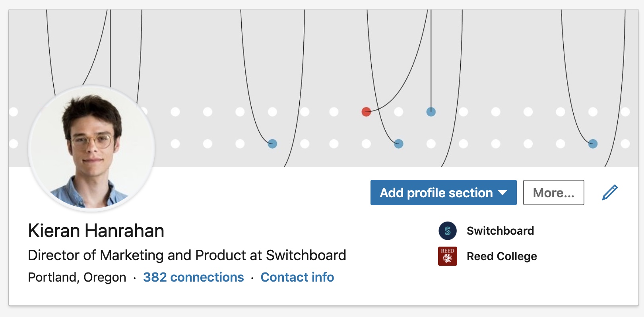Open the Switchboard company logo icon
Viewport: 644px width, 317px height.
[x=448, y=231]
